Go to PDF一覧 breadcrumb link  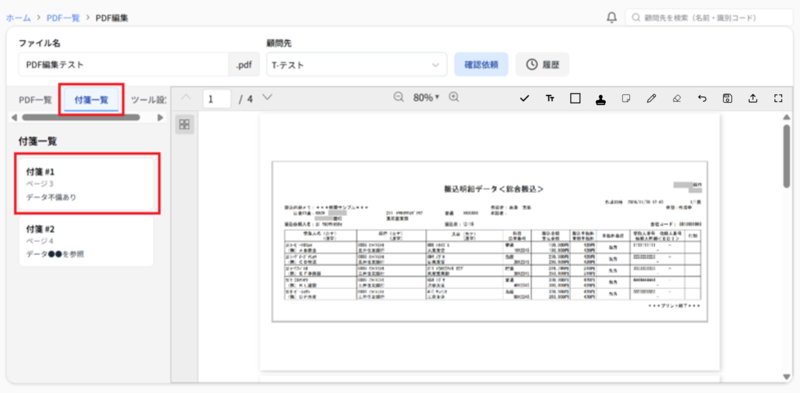63,18
